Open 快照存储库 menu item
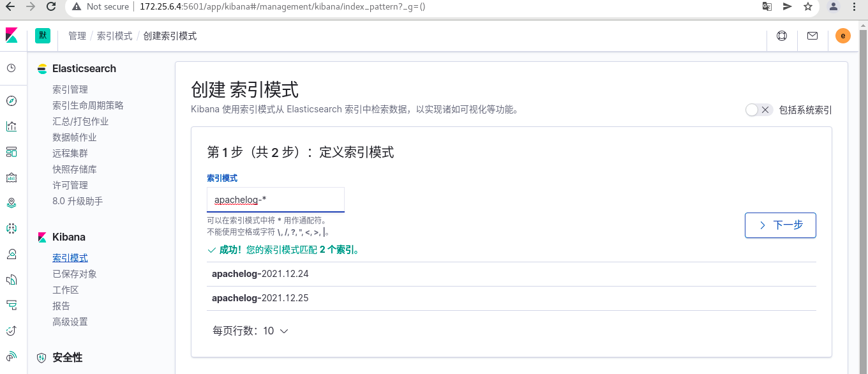This screenshot has height=374, width=868. [75, 169]
